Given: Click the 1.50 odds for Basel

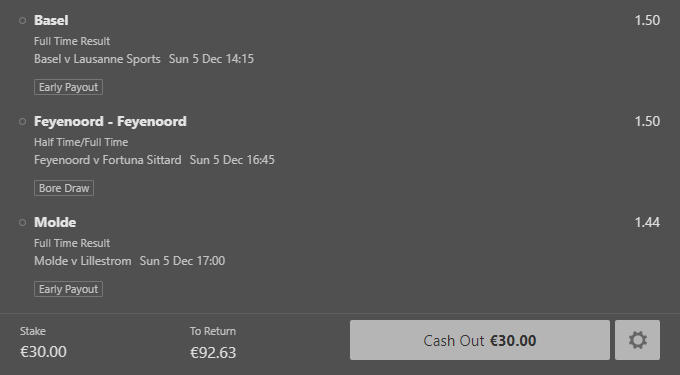Looking at the screenshot, I should (647, 20).
